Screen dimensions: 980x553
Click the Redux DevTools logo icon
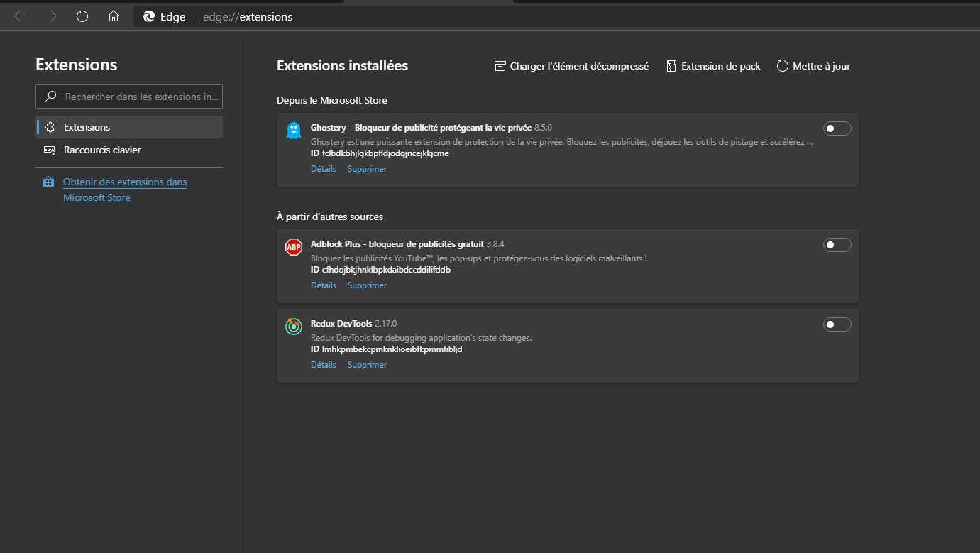click(293, 327)
